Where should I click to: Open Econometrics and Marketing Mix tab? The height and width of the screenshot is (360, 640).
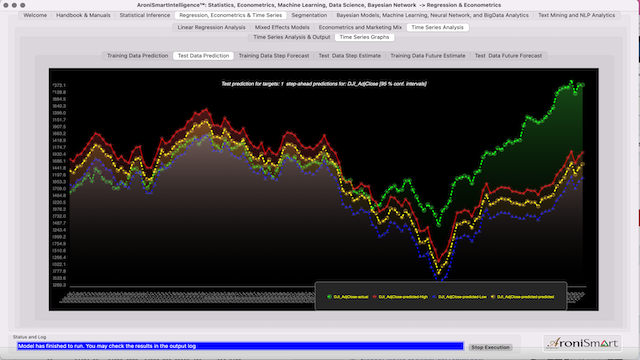click(360, 27)
